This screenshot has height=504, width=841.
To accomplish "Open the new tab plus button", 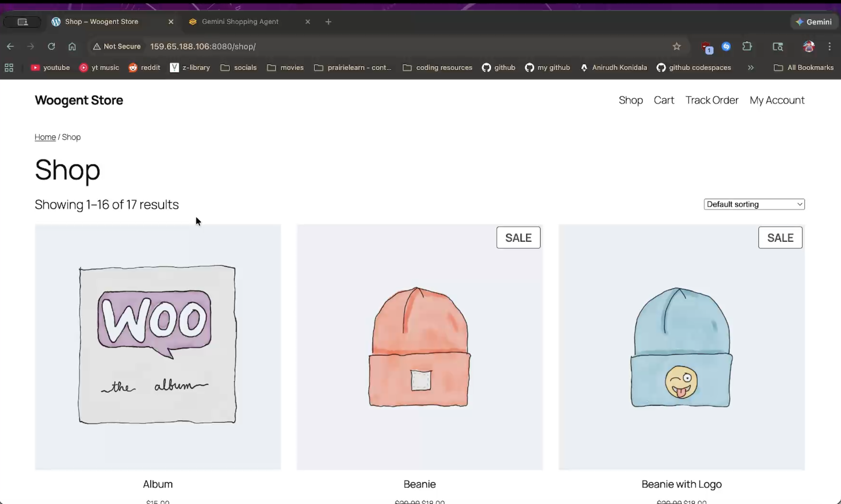I will click(328, 22).
